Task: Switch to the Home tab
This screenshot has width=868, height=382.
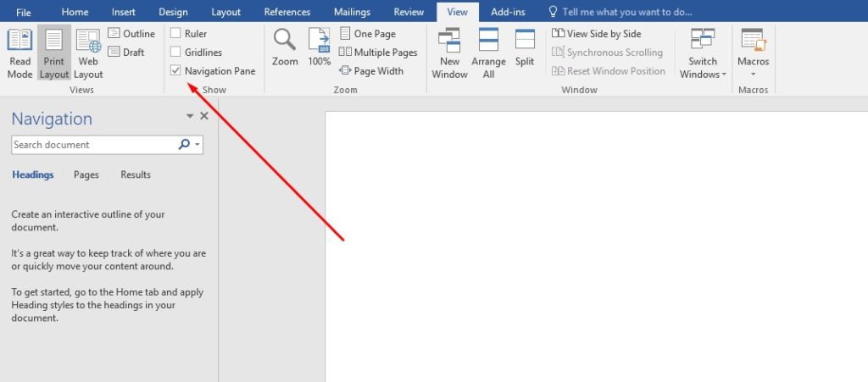Action: 75,12
